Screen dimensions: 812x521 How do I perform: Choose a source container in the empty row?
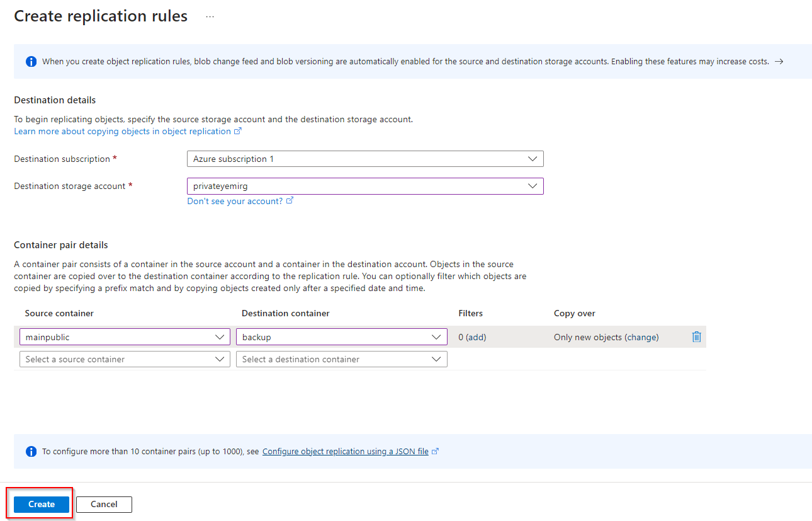click(125, 359)
